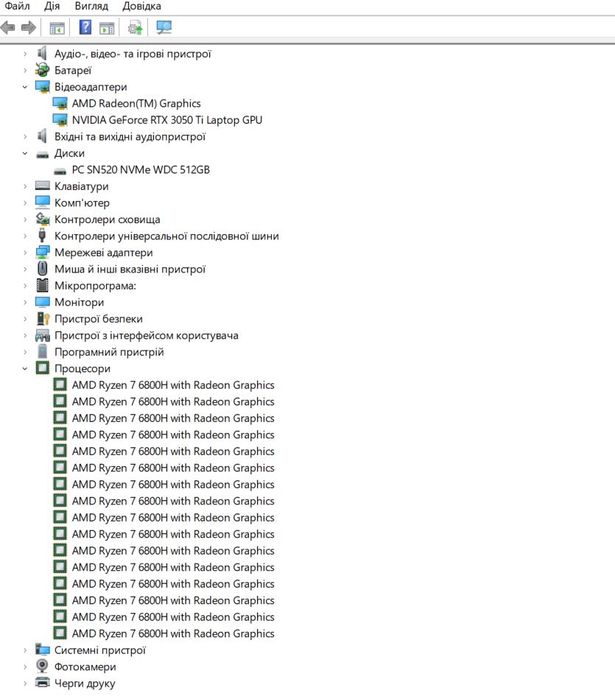
Task: Expand the Пристрої безпеки node
Action: click(x=25, y=319)
